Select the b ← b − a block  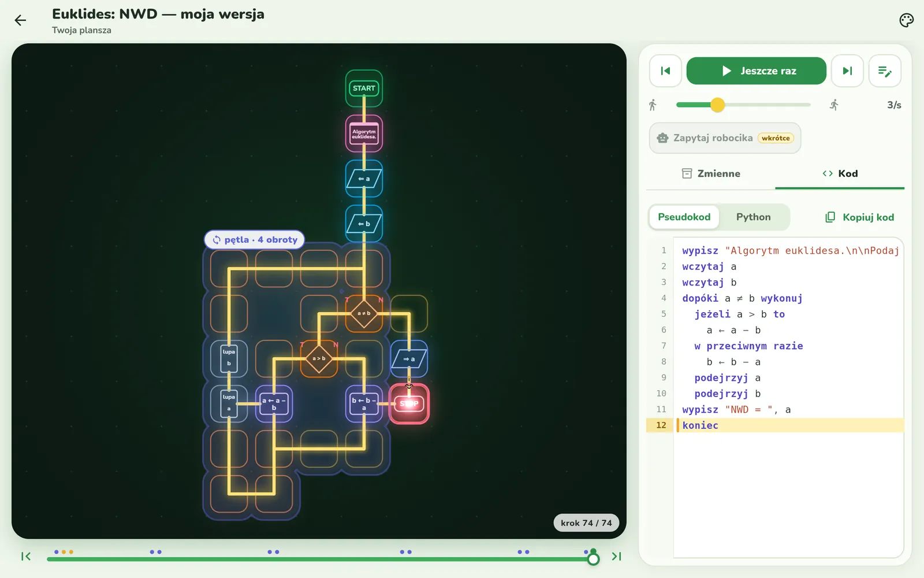364,403
